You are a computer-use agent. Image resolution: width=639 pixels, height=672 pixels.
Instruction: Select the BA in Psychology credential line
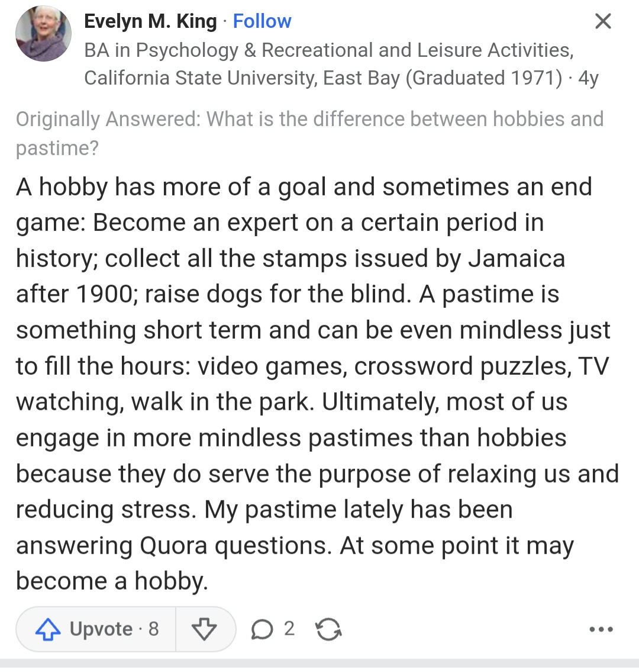[x=328, y=50]
